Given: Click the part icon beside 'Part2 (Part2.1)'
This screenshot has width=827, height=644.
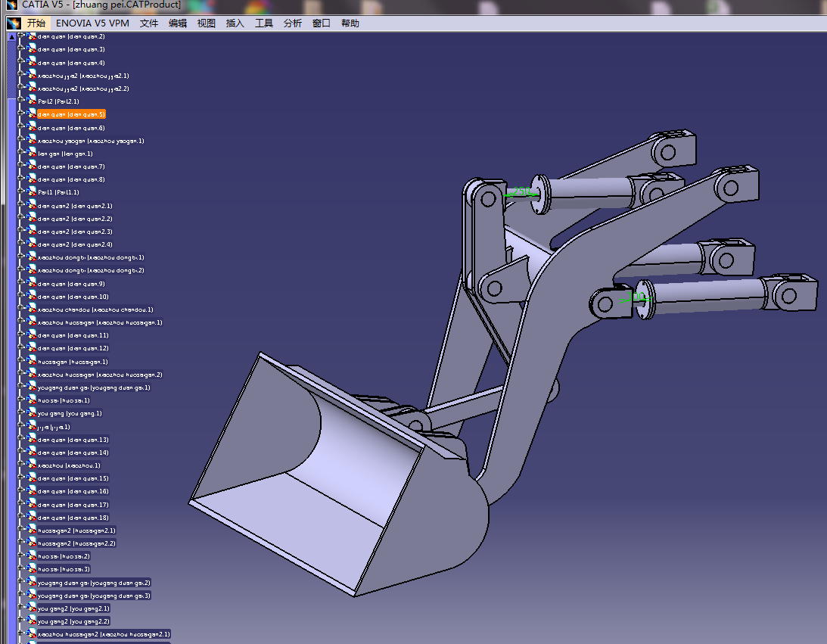Looking at the screenshot, I should point(30,101).
